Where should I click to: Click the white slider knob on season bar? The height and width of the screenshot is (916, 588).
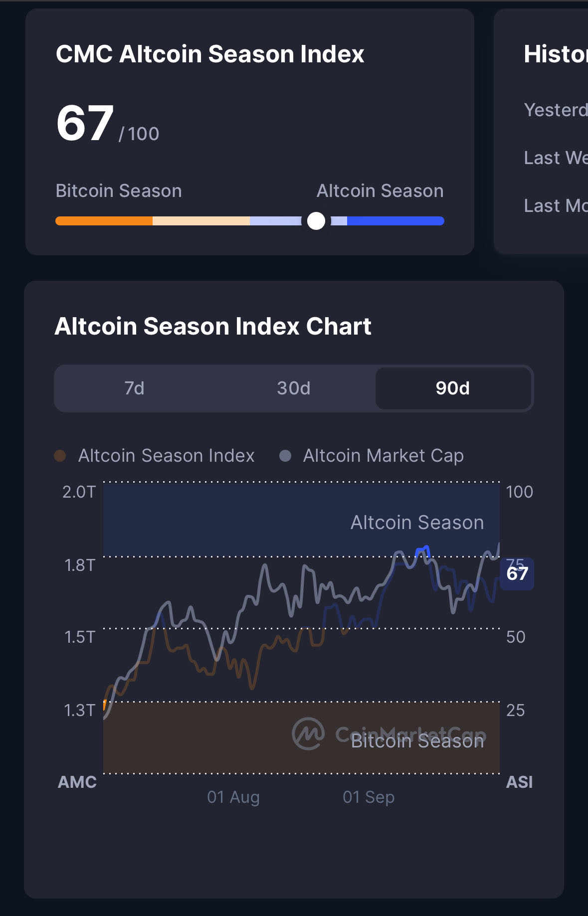[316, 221]
